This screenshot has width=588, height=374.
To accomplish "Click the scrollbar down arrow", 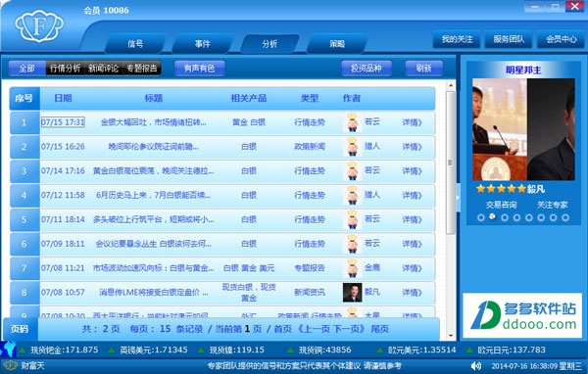I will [x=451, y=336].
